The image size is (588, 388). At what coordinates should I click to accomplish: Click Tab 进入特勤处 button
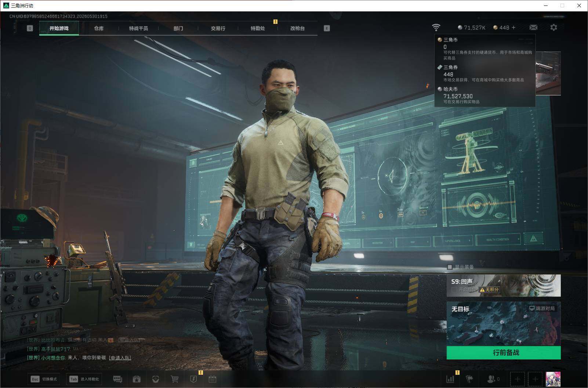pos(84,379)
